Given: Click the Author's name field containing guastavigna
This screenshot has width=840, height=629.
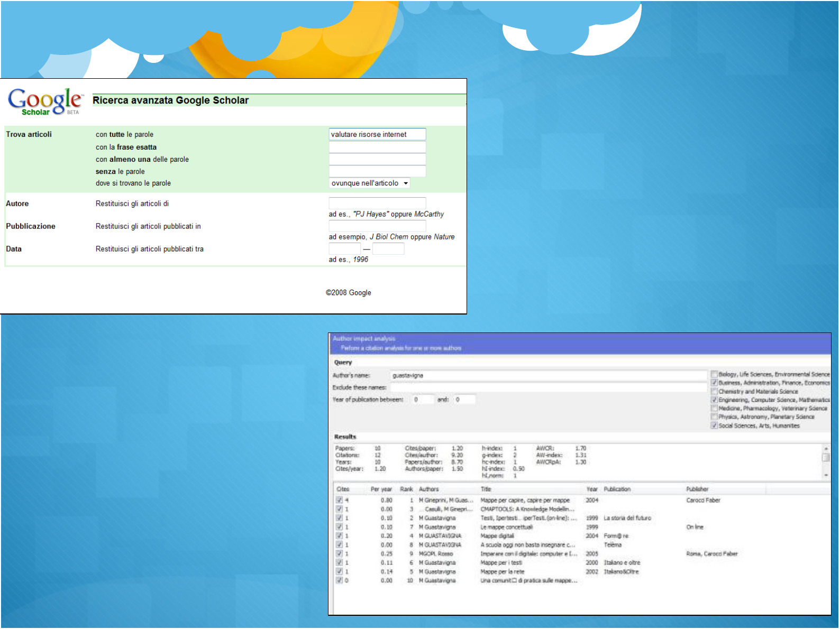Looking at the screenshot, I should (549, 375).
